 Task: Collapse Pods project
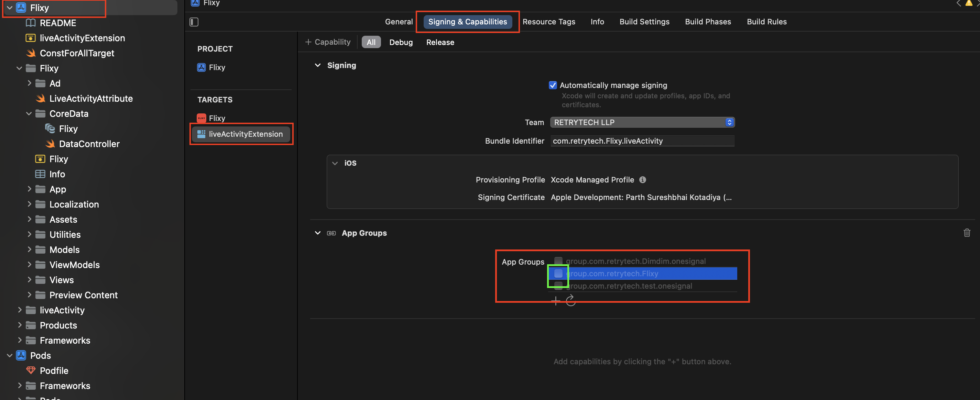[x=10, y=356]
